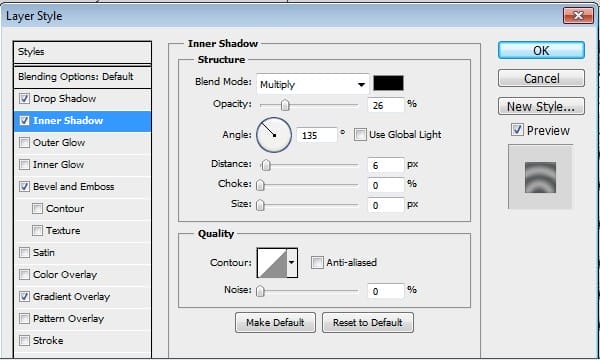600x360 pixels.
Task: Open the Gradient Overlay settings row
Action: [82, 296]
